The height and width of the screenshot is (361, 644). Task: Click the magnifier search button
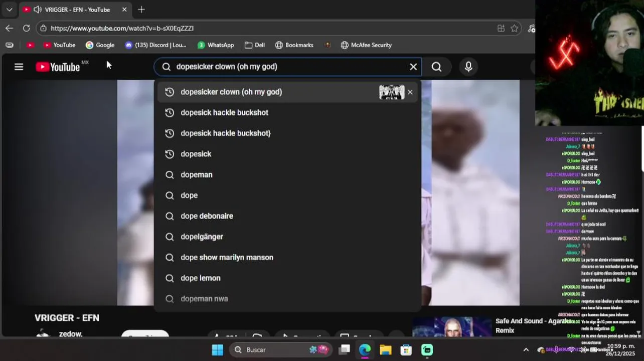[436, 67]
